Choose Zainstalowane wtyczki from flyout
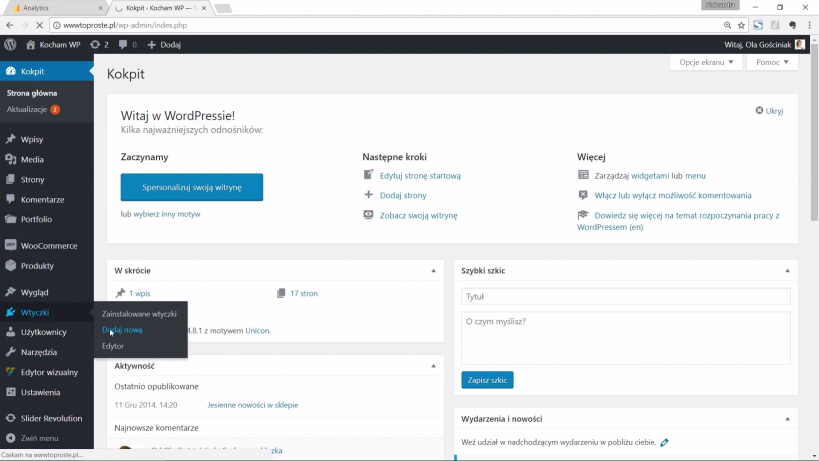 tap(139, 314)
